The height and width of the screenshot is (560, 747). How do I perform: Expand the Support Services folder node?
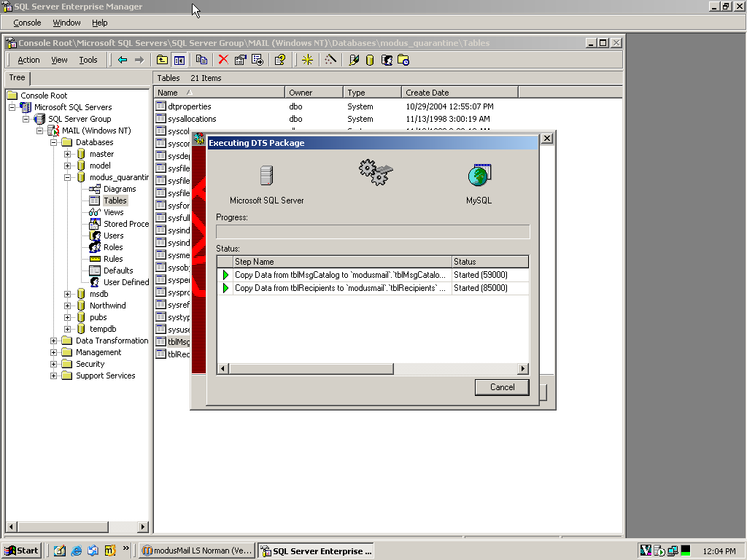(x=54, y=376)
